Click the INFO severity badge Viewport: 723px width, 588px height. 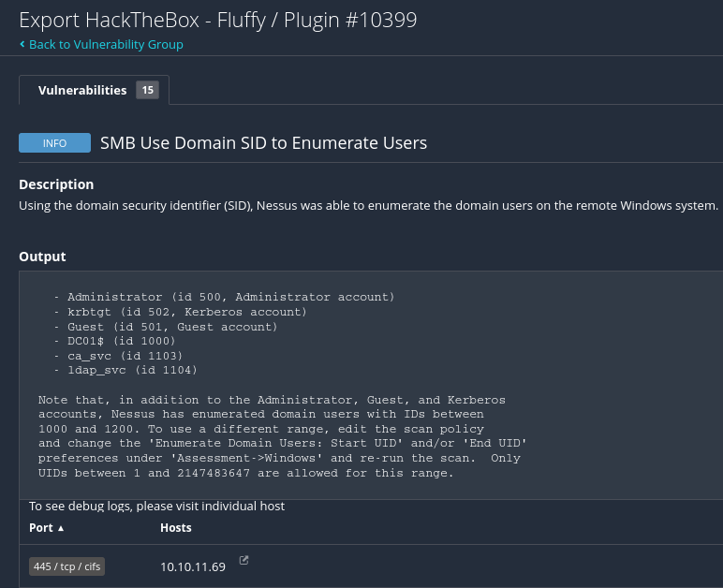point(55,143)
